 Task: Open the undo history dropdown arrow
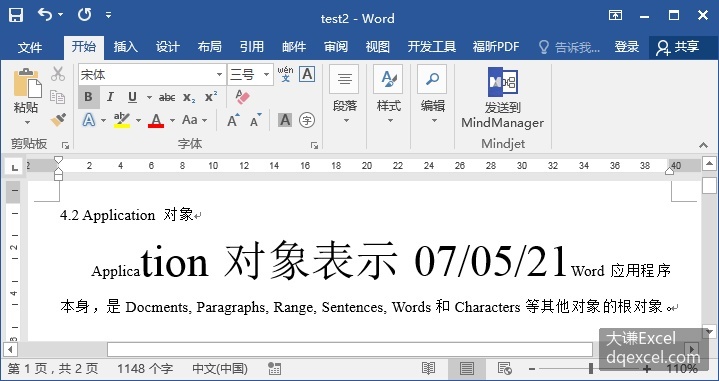tap(61, 15)
